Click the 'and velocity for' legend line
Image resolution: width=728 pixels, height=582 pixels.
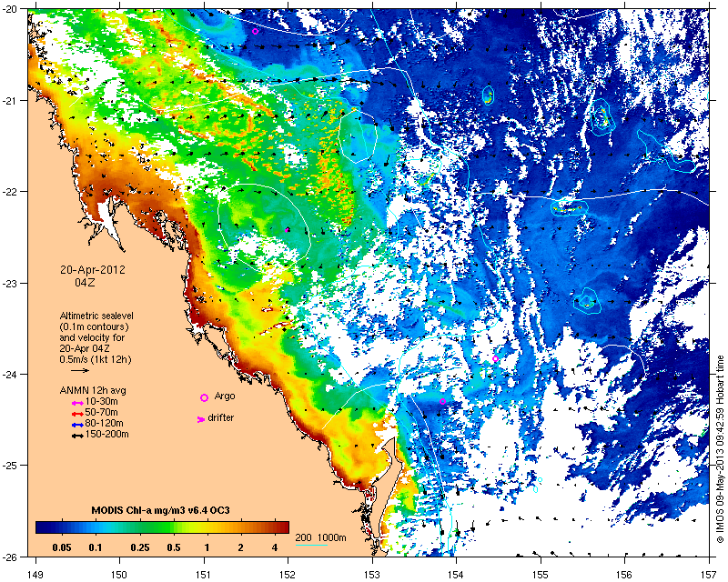pyautogui.click(x=92, y=337)
